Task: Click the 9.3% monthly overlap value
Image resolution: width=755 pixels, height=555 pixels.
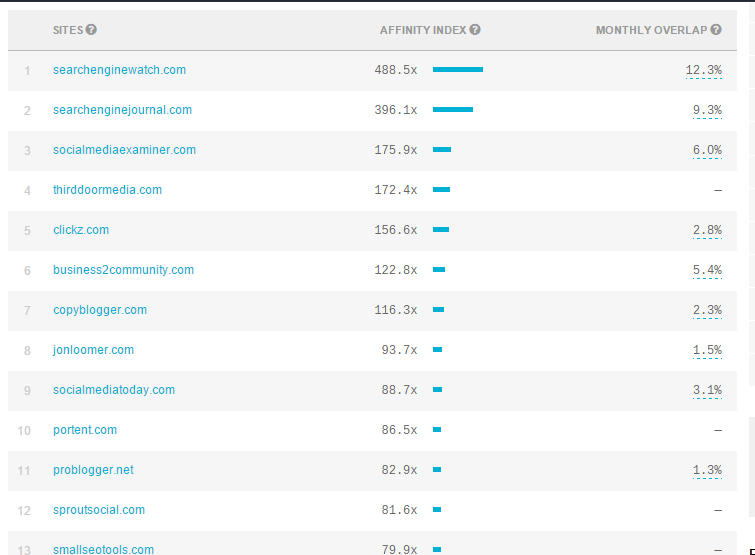Action: tap(707, 110)
